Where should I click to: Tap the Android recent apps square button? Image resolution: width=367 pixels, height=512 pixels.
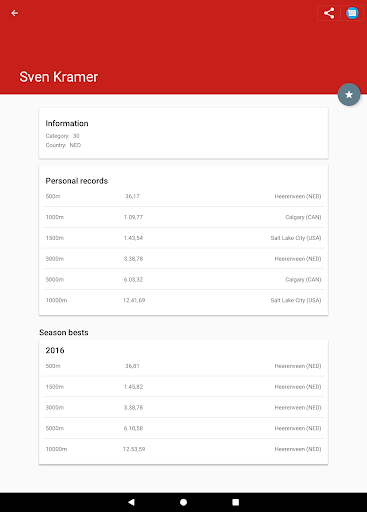(236, 502)
